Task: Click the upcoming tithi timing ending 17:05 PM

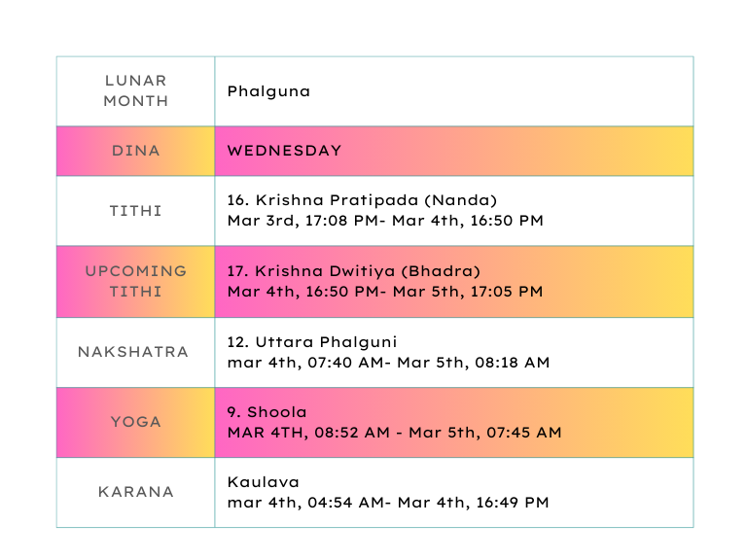Action: pos(385,291)
